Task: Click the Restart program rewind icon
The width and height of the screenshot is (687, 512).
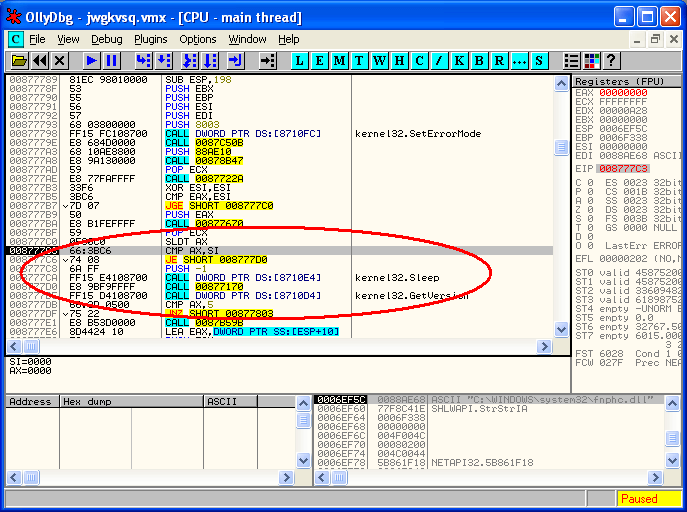Action: pos(40,60)
